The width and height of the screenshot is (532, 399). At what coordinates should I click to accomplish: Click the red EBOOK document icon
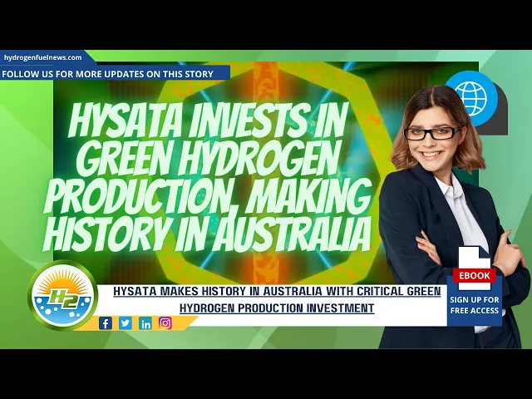475,268
